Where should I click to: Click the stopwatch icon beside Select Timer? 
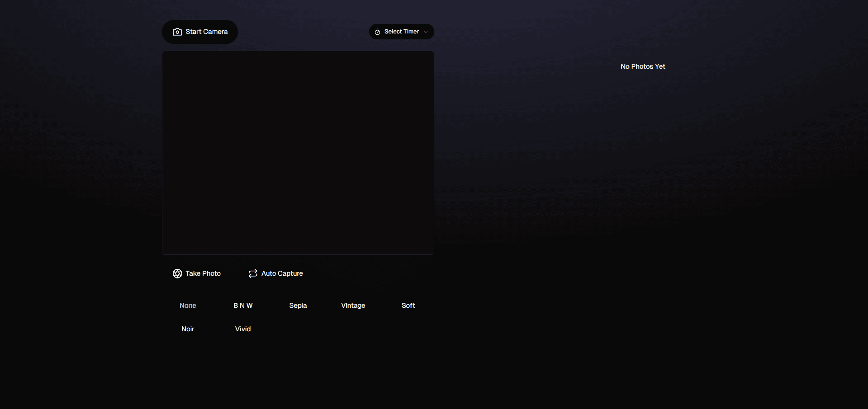(377, 32)
